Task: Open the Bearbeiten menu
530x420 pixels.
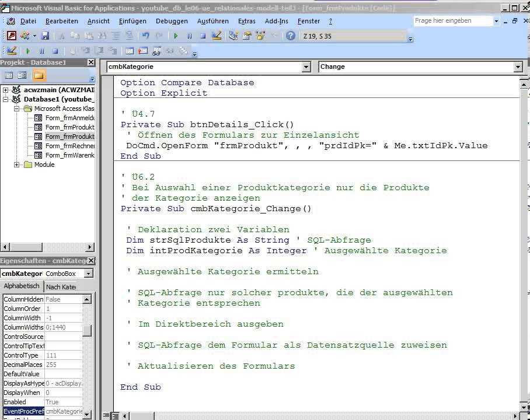Action: (62, 21)
